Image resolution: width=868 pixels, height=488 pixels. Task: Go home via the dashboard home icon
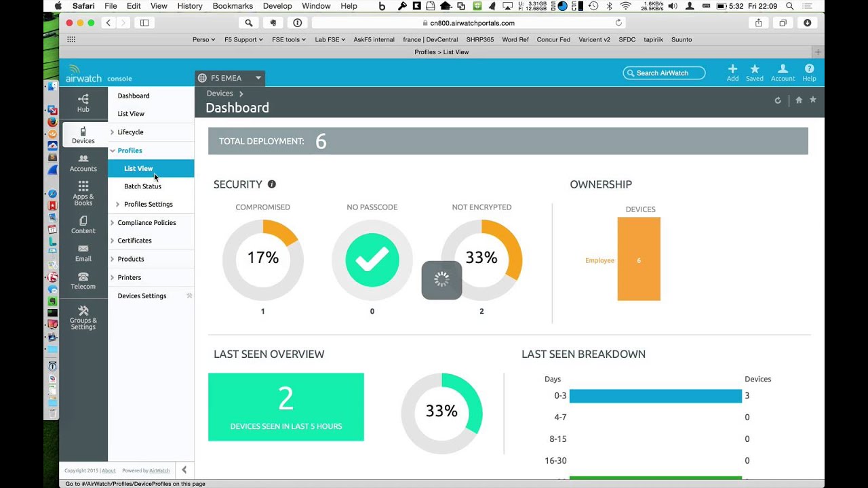click(799, 100)
